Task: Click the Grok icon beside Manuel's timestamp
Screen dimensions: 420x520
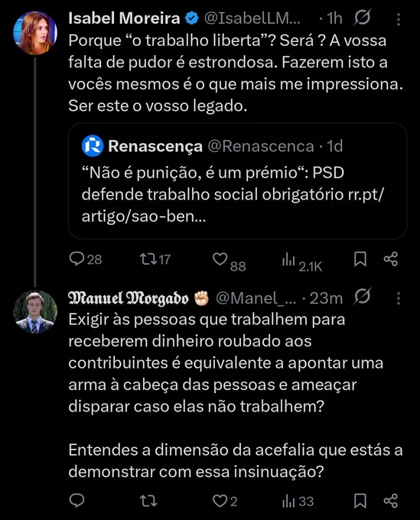Action: click(362, 296)
